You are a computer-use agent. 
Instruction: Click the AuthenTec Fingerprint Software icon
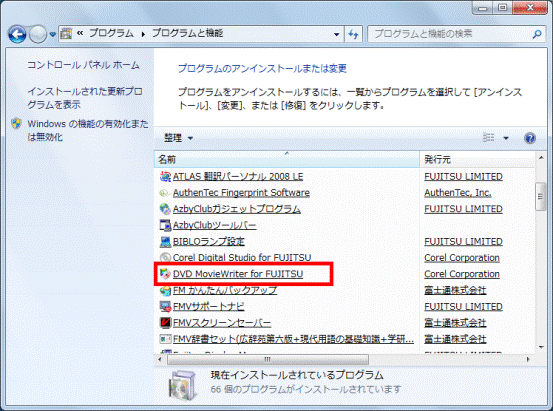pos(164,193)
